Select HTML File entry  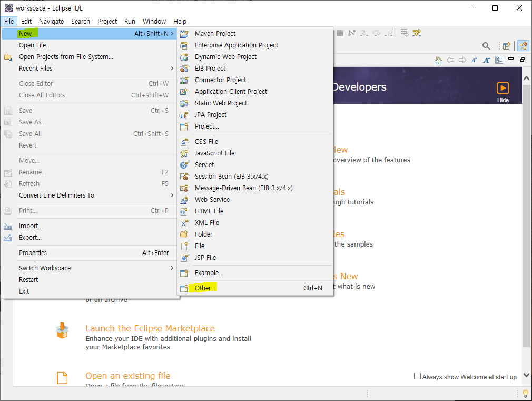tap(255, 211)
